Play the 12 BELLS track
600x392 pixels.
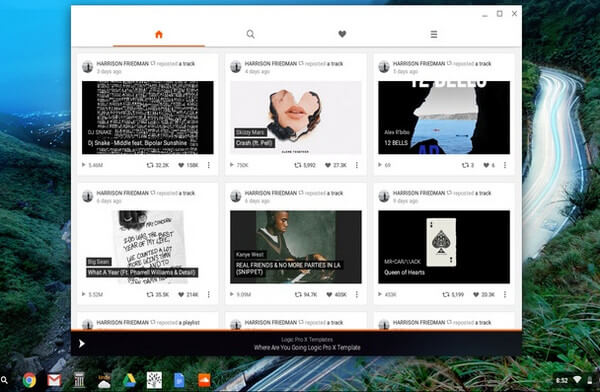[380, 165]
